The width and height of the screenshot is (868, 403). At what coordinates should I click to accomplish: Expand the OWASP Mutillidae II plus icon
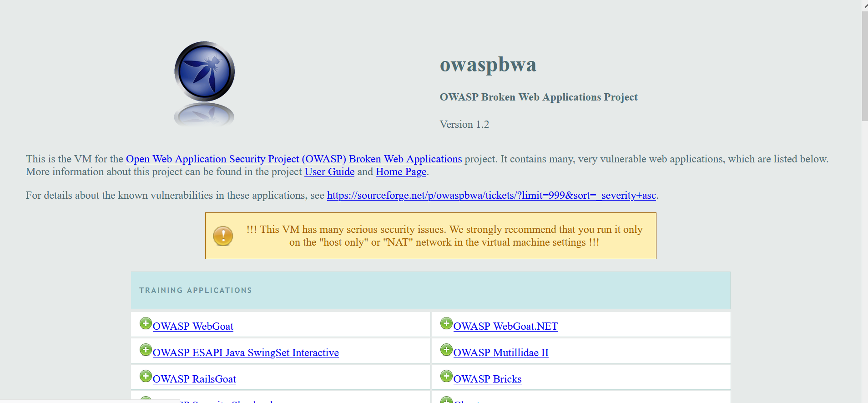click(x=446, y=350)
